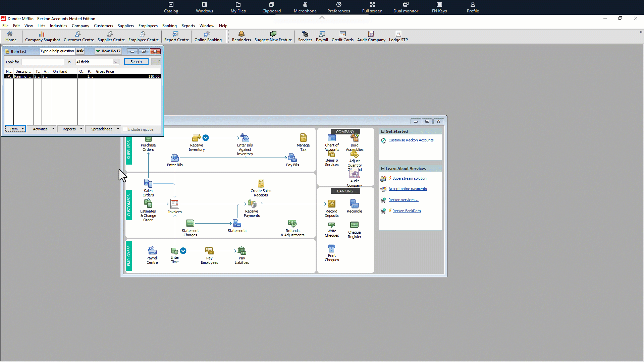Expand Receive Inventory options arrow
The width and height of the screenshot is (644, 362).
pyautogui.click(x=206, y=138)
